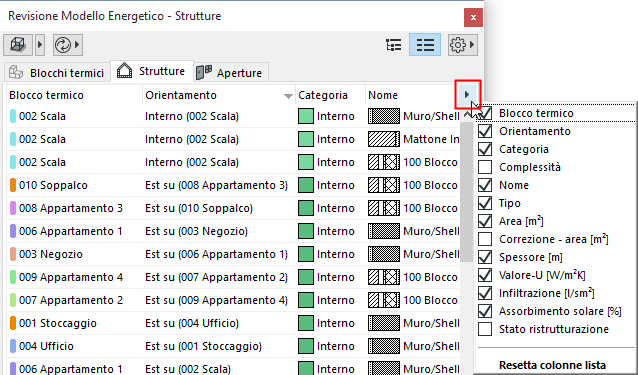Enable the Complessità column checkbox

[x=485, y=167]
